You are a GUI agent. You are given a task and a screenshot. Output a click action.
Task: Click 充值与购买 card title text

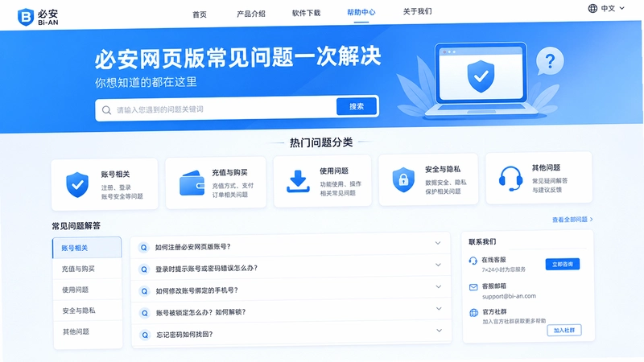[x=229, y=172]
